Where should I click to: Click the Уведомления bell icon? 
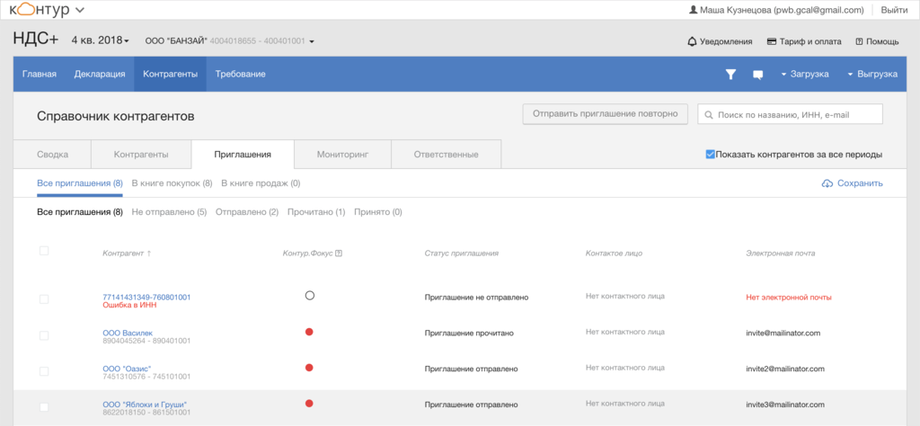point(692,42)
